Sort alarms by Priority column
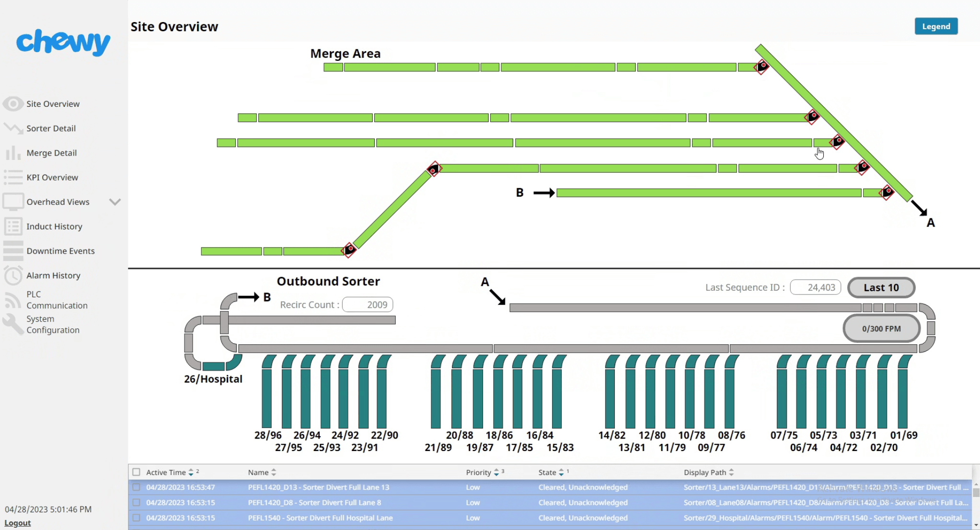The height and width of the screenshot is (530, 980). pos(482,472)
